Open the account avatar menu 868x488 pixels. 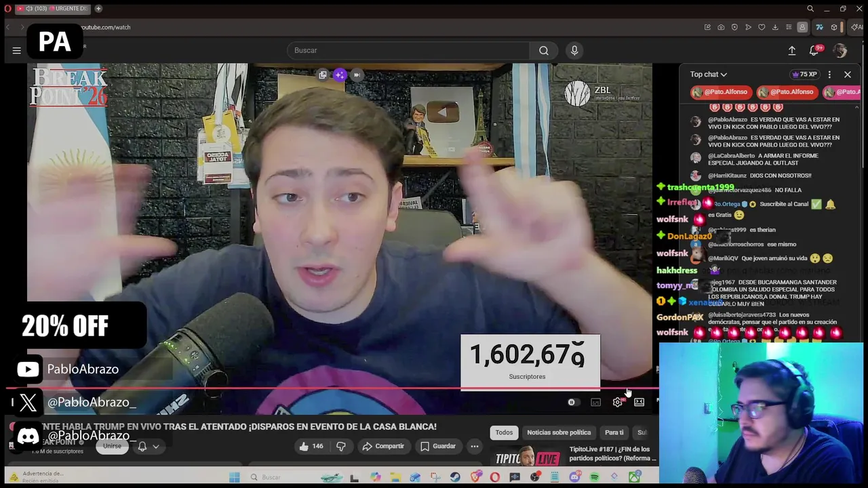click(840, 50)
